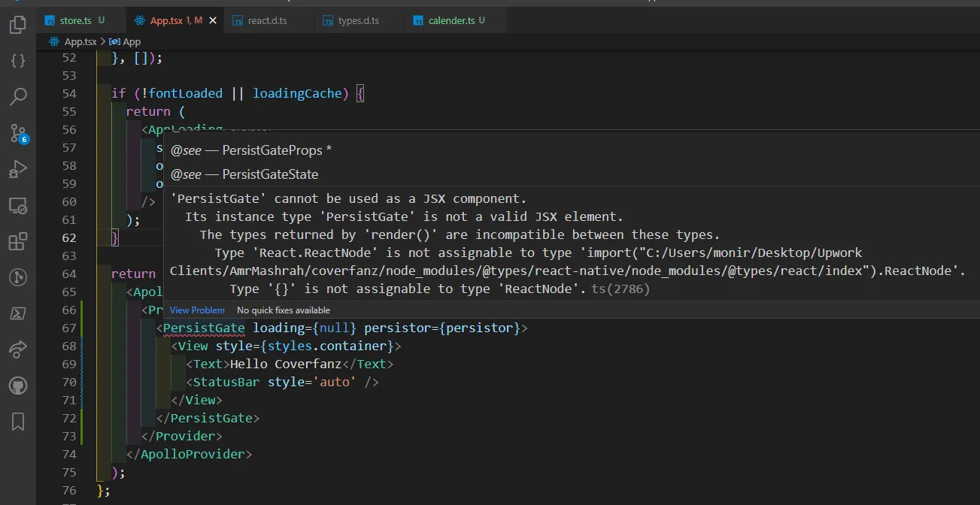Open the Bookmarks panel
The width and height of the screenshot is (980, 505).
(18, 422)
